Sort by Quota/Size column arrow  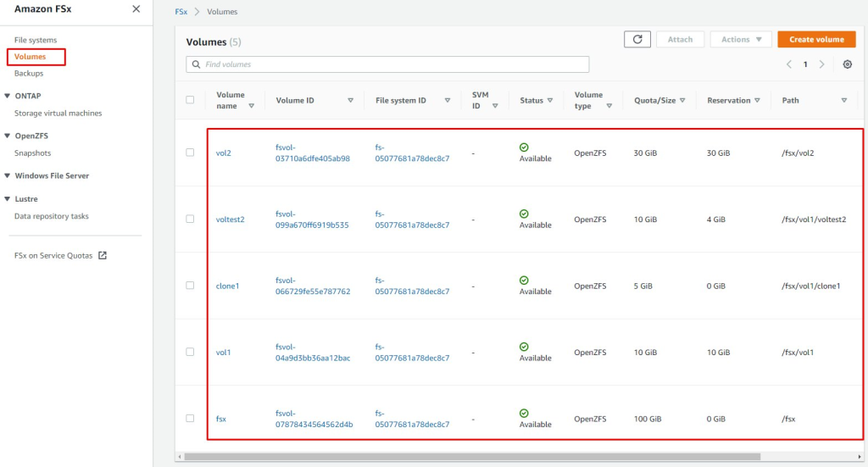682,100
